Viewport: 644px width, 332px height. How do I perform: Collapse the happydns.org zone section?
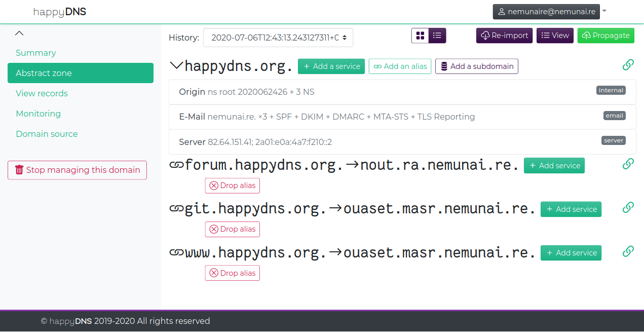176,65
